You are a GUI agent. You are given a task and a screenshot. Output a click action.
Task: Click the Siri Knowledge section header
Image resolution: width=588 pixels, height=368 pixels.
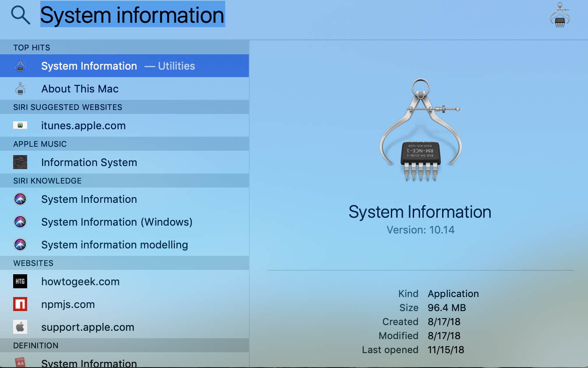pyautogui.click(x=124, y=180)
